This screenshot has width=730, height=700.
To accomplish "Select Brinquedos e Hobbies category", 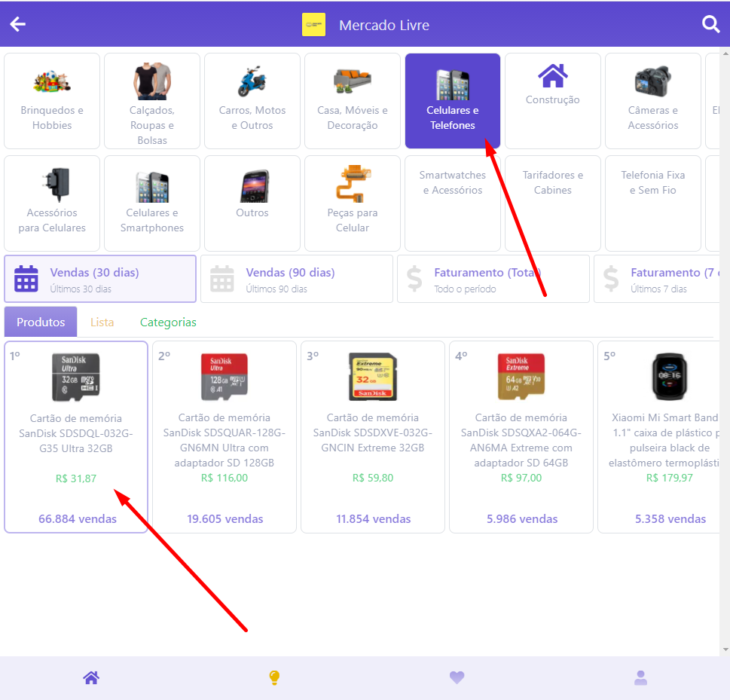I will 52,101.
